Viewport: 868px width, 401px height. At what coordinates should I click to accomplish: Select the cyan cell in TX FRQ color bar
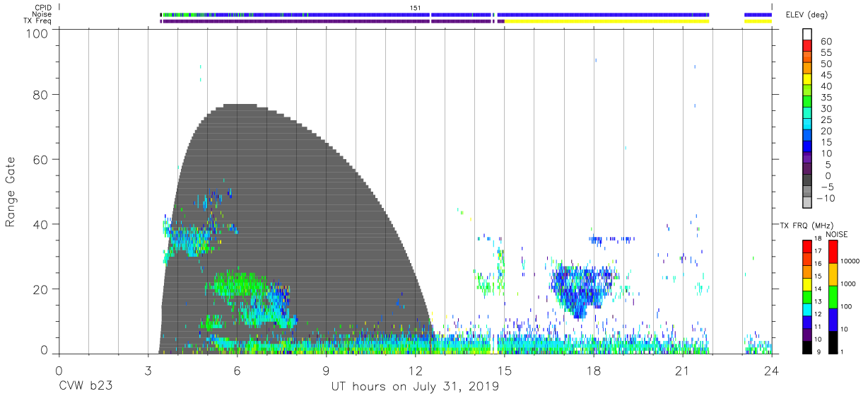coord(807,310)
